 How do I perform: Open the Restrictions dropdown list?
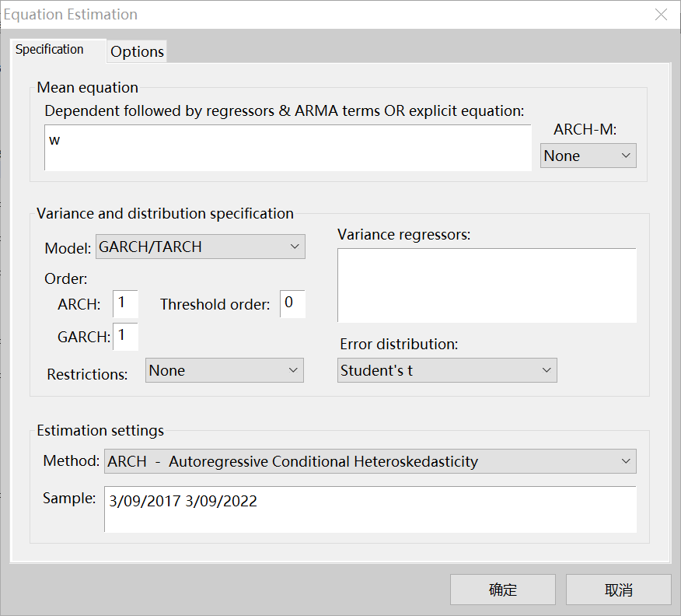[x=224, y=370]
